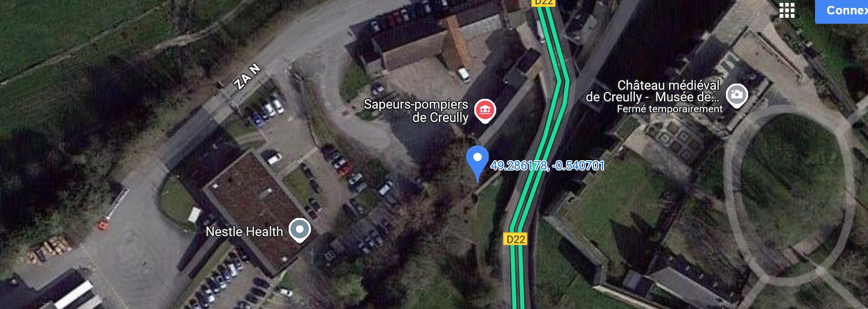The height and width of the screenshot is (309, 868).
Task: Click the red vehicle near stacked pallets
Action: pos(103,225)
